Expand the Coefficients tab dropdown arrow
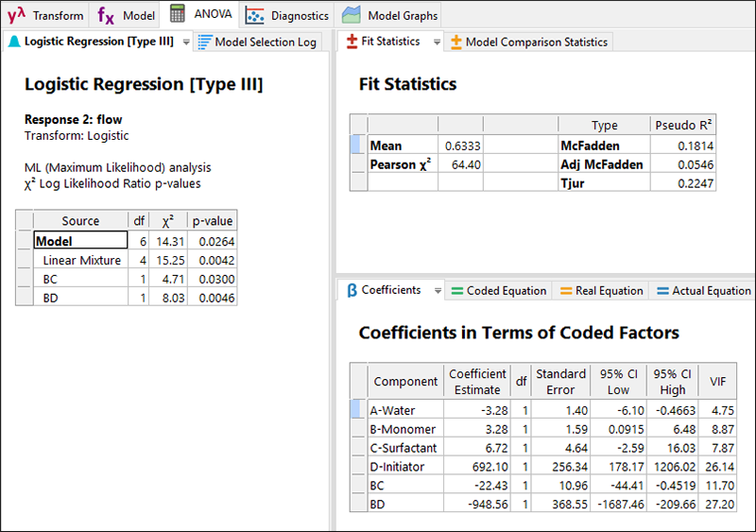The image size is (756, 532). pos(437,291)
